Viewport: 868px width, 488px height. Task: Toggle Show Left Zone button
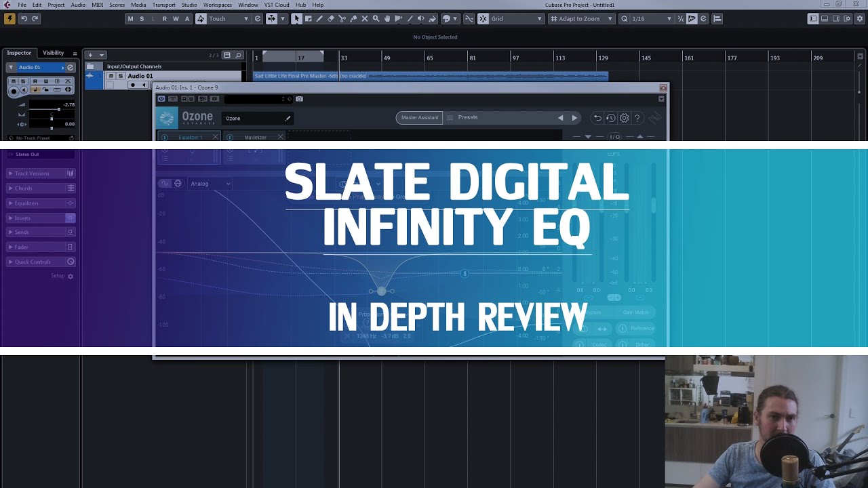813,18
